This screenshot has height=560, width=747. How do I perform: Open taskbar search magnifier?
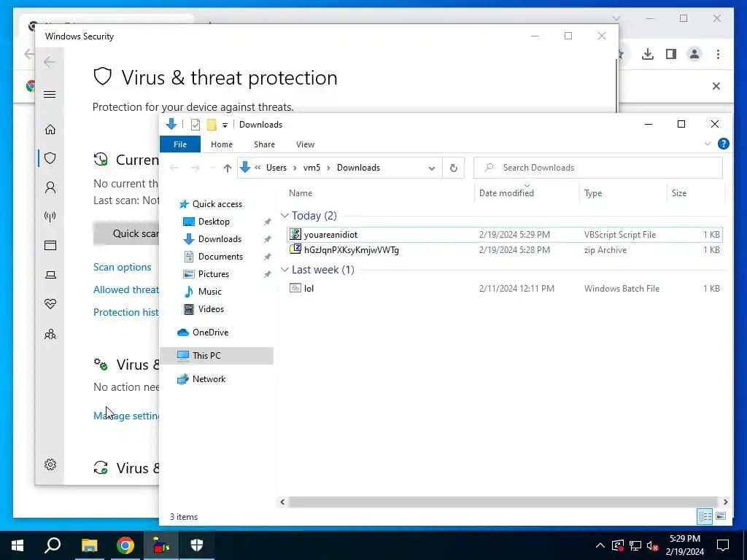[x=53, y=545]
